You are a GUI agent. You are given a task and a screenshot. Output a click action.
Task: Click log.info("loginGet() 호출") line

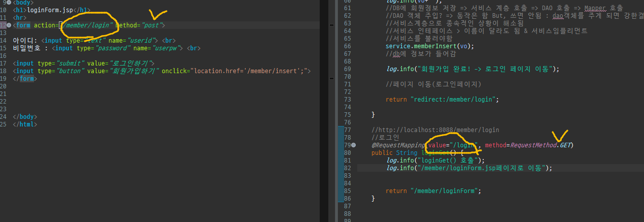pyautogui.click(x=436, y=161)
